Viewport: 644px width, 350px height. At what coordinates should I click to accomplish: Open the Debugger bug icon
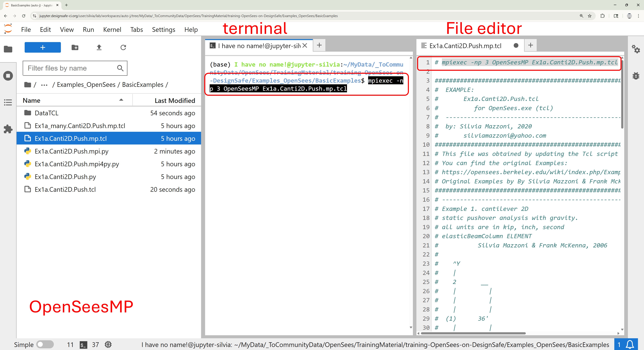click(x=636, y=76)
